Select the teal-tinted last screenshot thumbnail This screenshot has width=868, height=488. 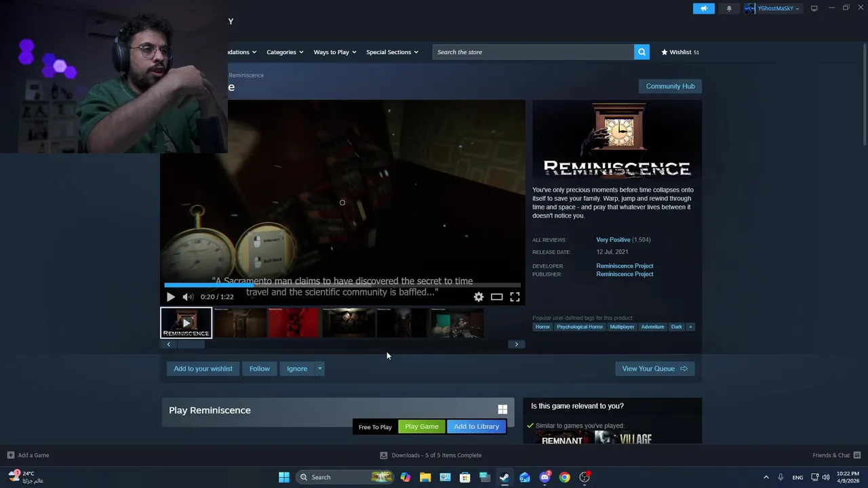tap(456, 323)
